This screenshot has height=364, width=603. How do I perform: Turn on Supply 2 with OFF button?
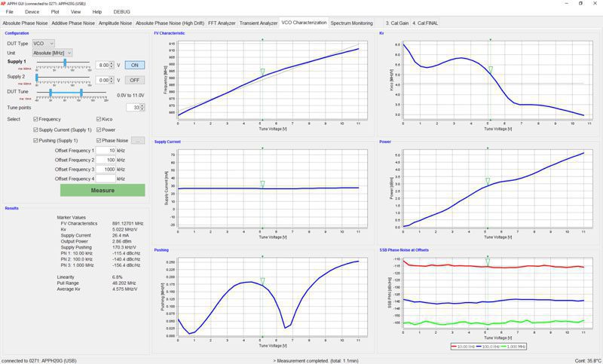pyautogui.click(x=134, y=79)
